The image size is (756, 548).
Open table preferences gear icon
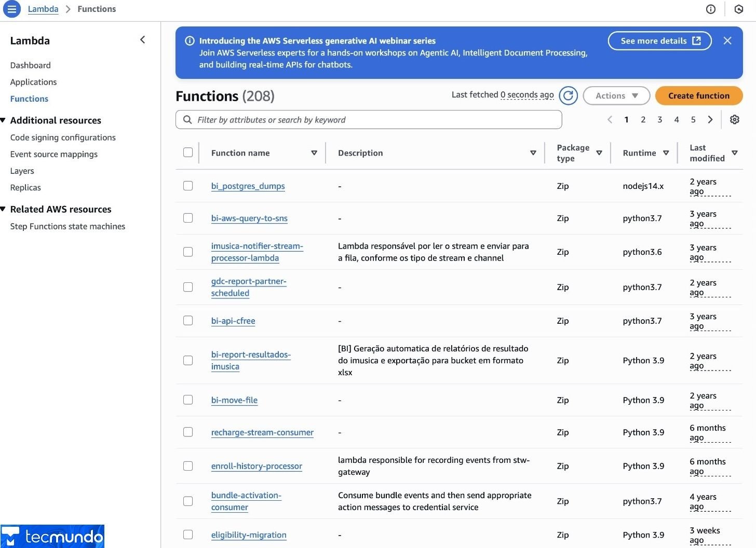[735, 119]
